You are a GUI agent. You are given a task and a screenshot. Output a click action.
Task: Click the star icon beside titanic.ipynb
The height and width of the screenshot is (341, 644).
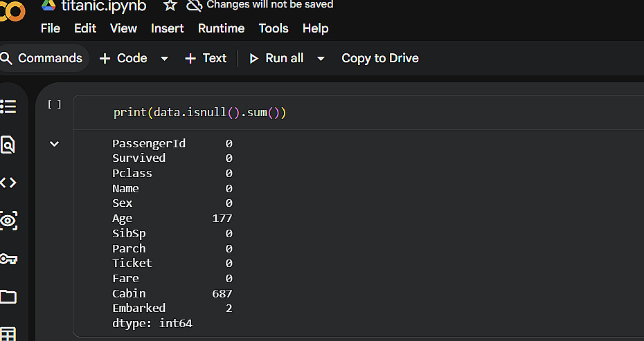[170, 6]
